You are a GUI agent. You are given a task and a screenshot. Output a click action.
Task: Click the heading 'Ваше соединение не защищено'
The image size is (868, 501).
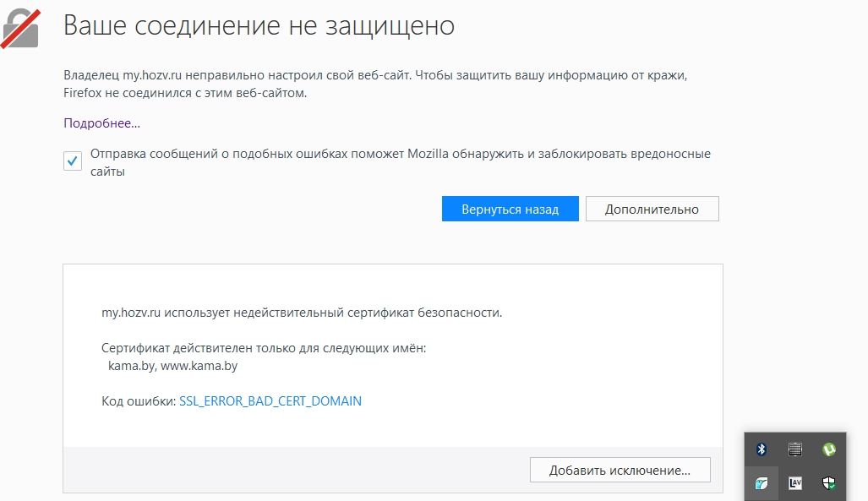[x=259, y=26]
